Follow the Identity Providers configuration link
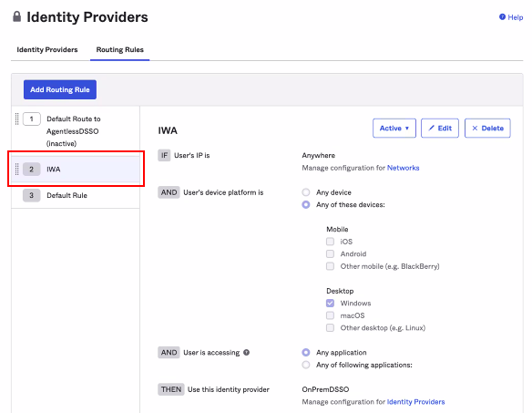The image size is (532, 413). click(415, 402)
